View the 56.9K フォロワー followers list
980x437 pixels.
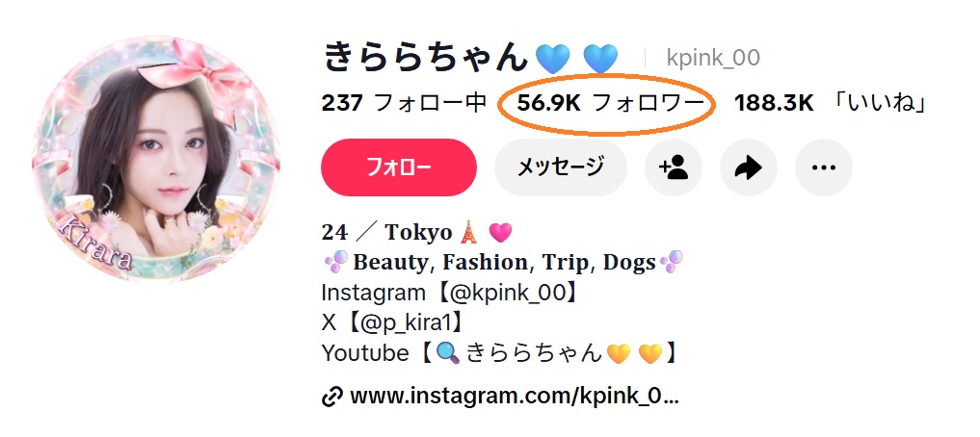[x=605, y=103]
